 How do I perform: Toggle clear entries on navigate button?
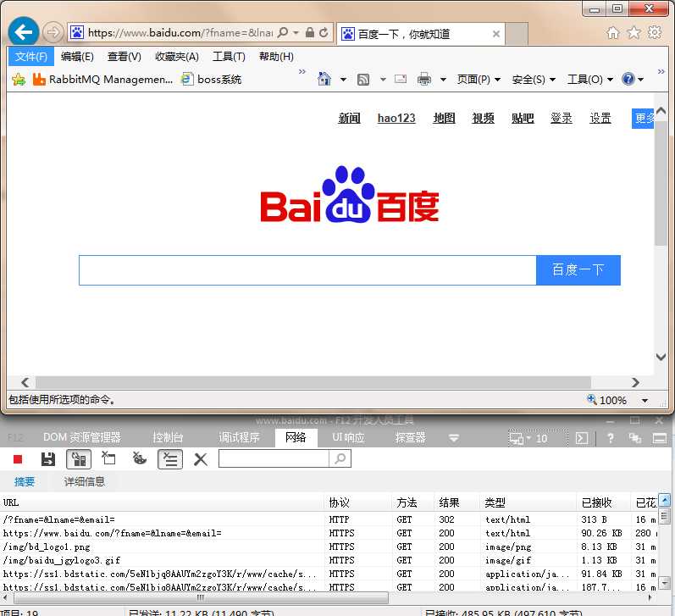[170, 459]
